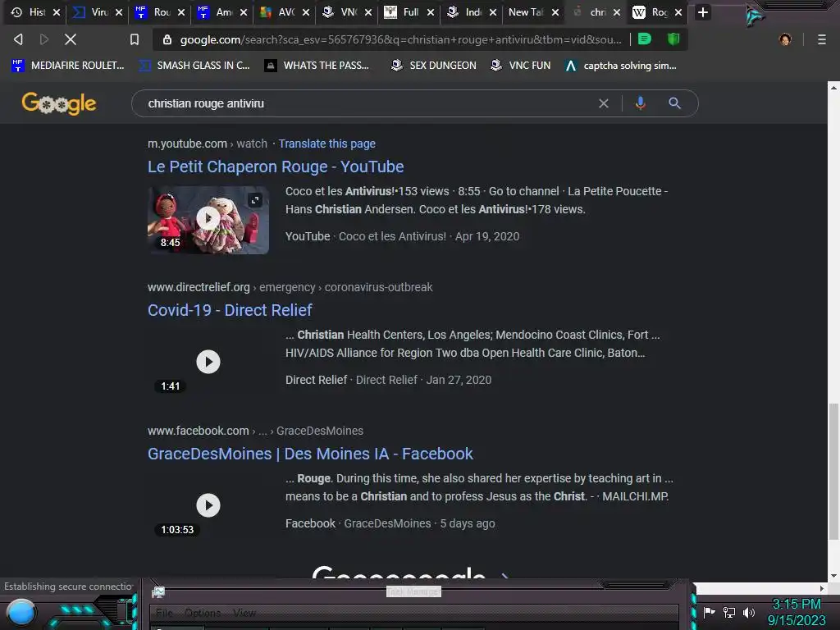The height and width of the screenshot is (630, 840).
Task: Open the green reader extension icon
Action: (x=645, y=39)
